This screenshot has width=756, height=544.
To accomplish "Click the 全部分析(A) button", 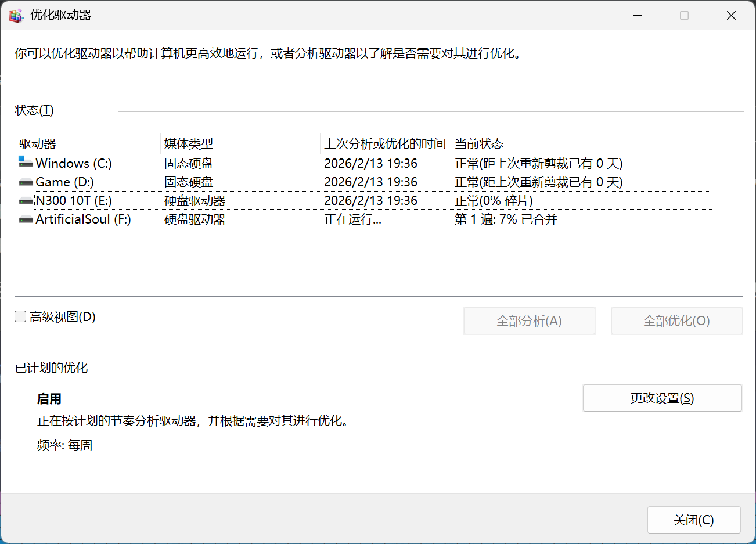I will [529, 320].
